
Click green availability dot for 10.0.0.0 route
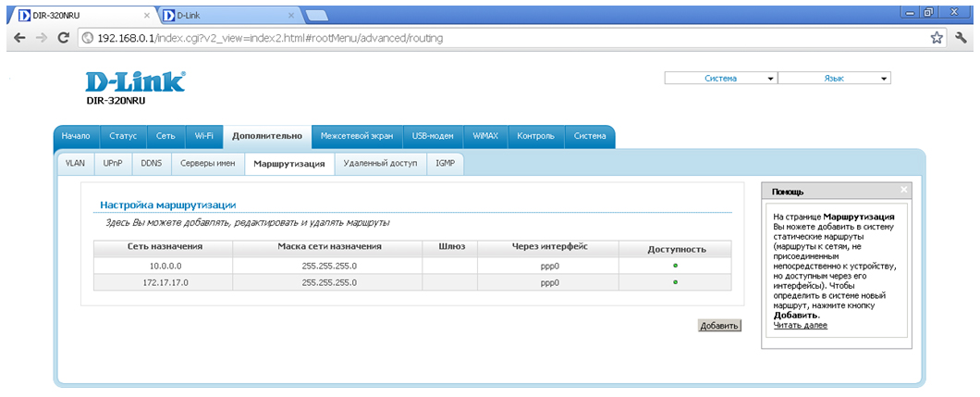pyautogui.click(x=675, y=266)
